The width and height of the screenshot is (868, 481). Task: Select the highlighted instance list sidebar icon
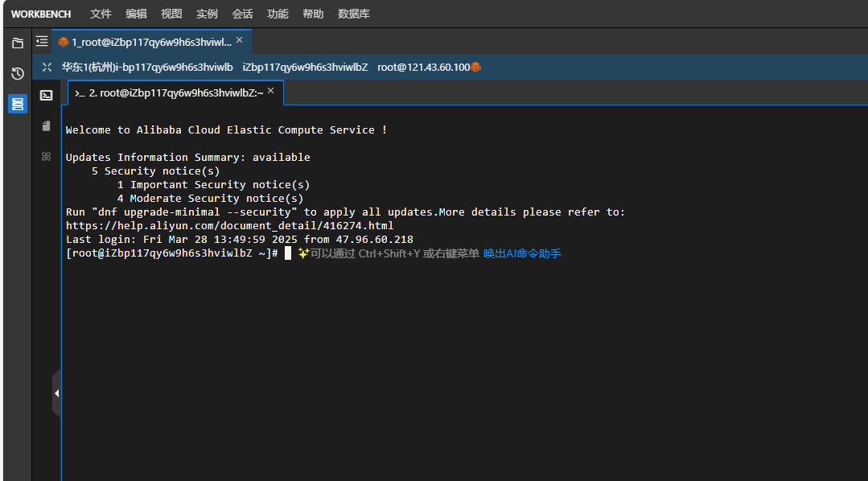point(18,104)
